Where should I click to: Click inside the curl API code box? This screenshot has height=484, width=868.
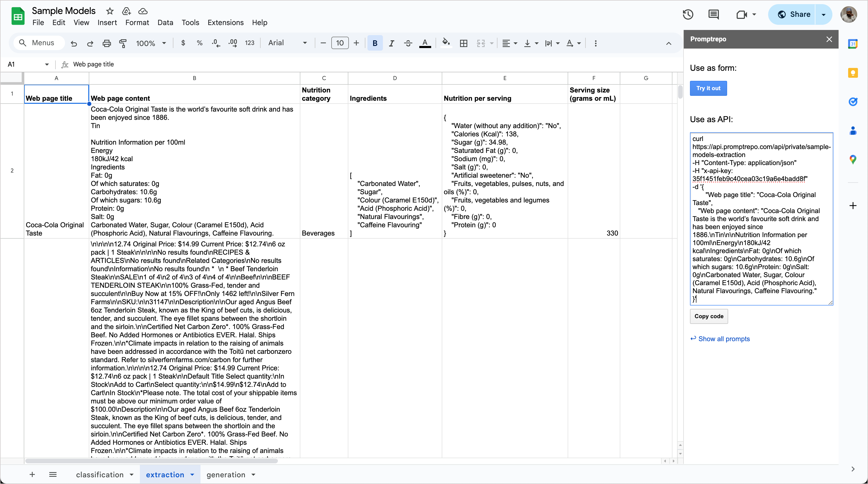point(761,219)
